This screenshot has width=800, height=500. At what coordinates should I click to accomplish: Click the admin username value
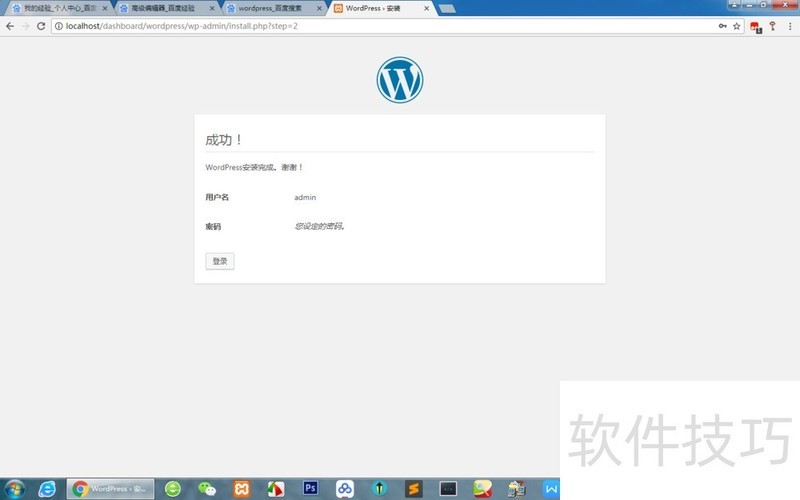tap(305, 197)
